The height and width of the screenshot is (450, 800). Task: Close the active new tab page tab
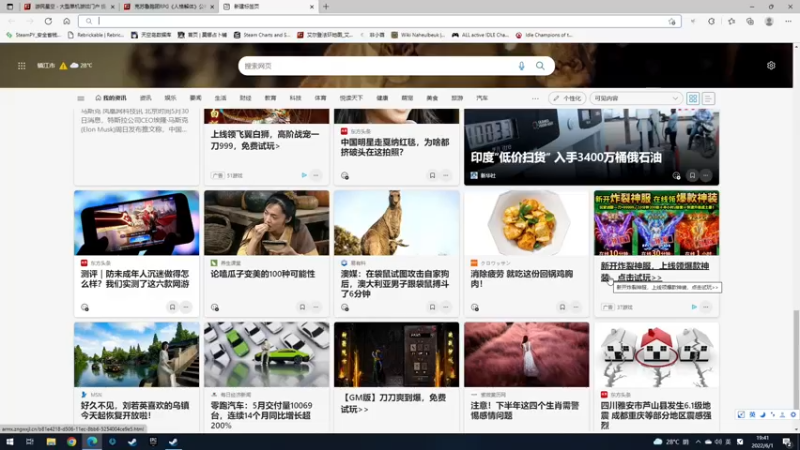(x=312, y=7)
